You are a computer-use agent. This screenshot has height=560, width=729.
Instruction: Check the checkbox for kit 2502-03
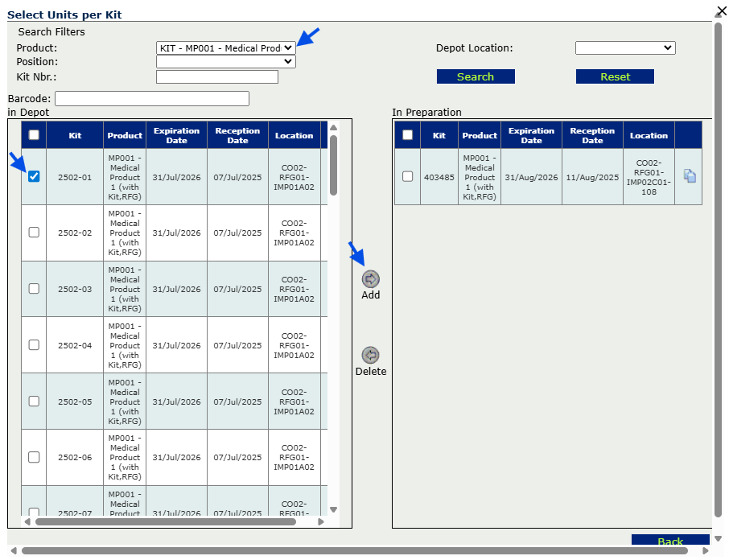coord(34,288)
